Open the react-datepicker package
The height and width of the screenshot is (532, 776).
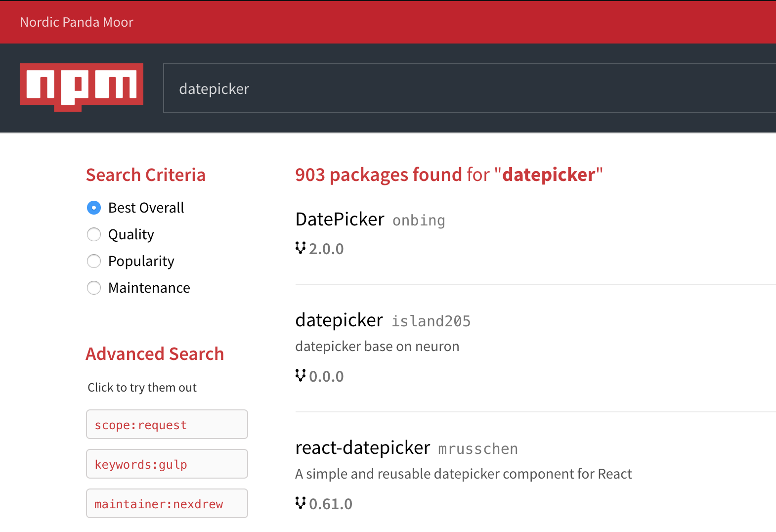[363, 447]
